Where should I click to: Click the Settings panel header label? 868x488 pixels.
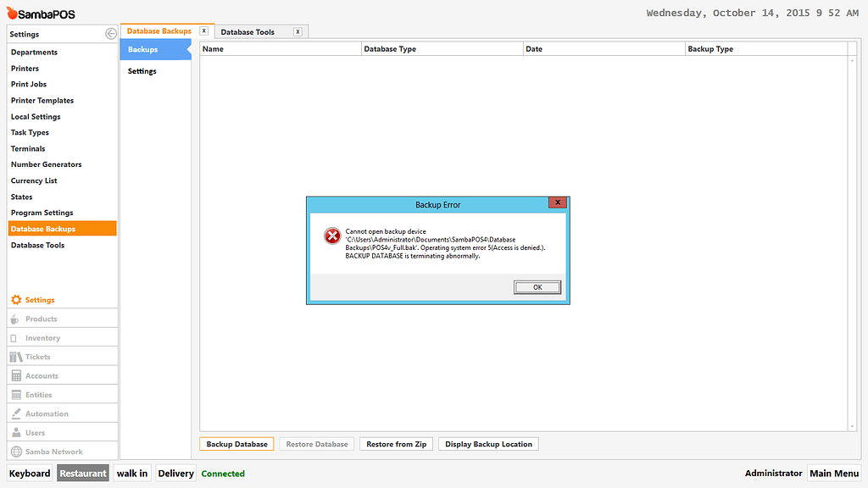pyautogui.click(x=25, y=34)
